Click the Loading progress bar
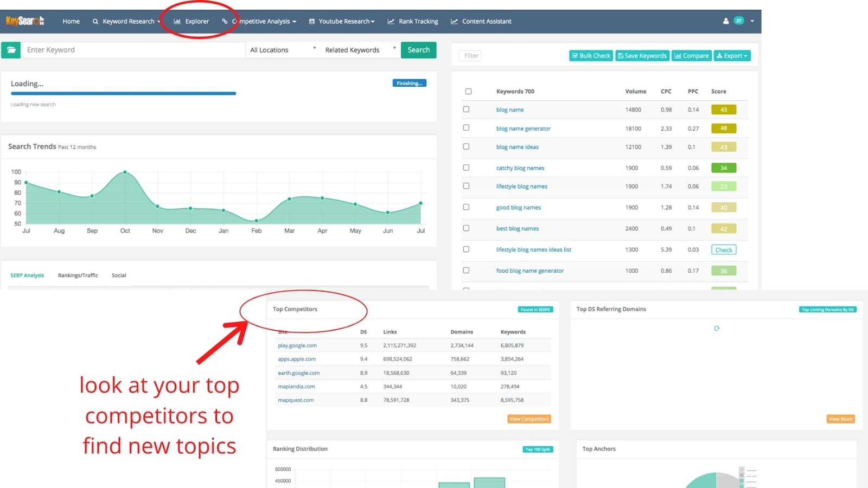This screenshot has width=868, height=488. pos(123,93)
